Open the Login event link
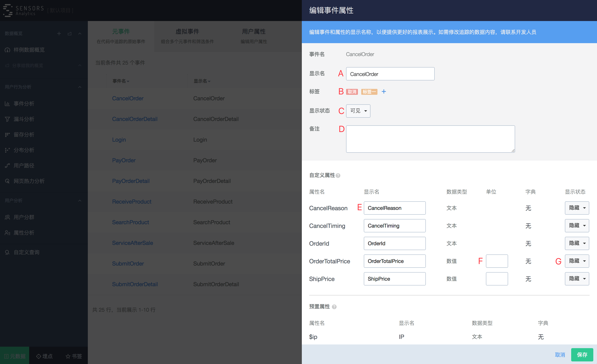Viewport: 597px width, 364px height. coord(119,140)
